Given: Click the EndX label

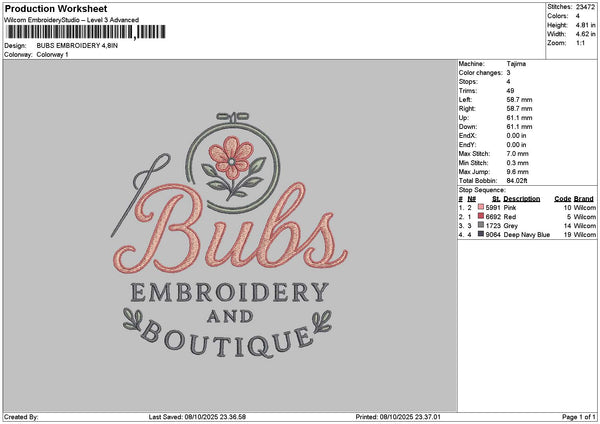Looking at the screenshot, I should 468,136.
